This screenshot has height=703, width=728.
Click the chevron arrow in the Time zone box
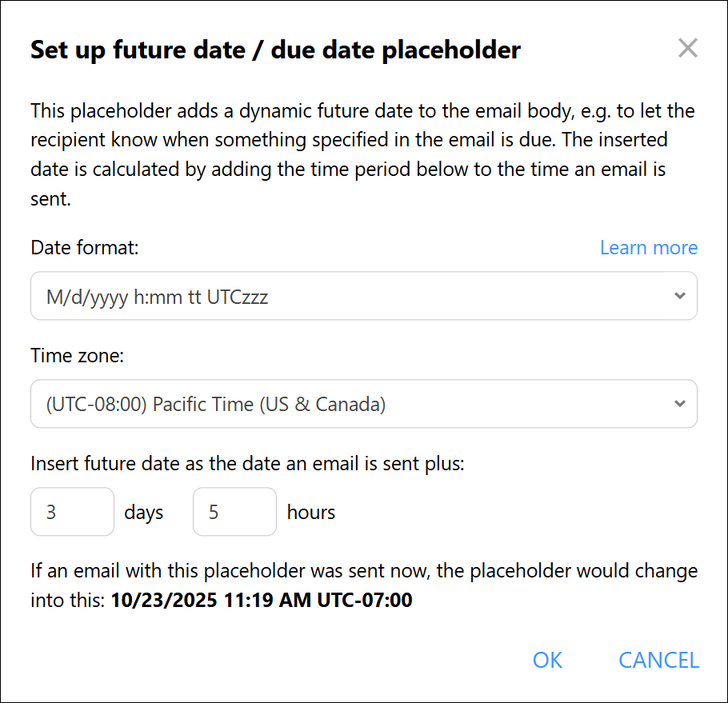(x=679, y=403)
